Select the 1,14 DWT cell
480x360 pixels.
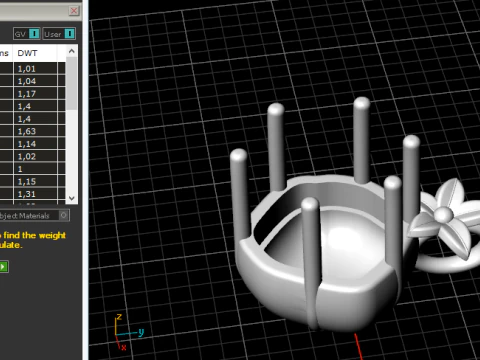pyautogui.click(x=35, y=144)
